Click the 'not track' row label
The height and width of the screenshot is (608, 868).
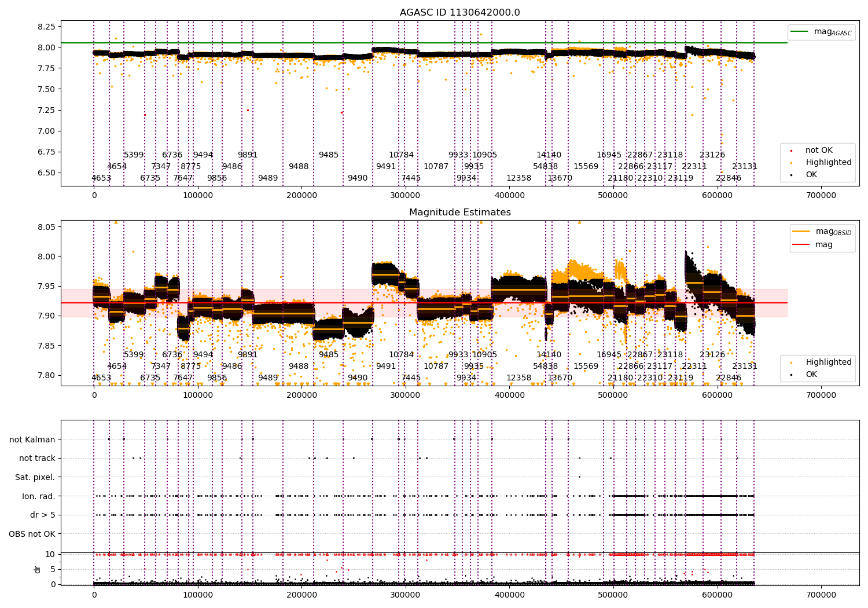37,459
